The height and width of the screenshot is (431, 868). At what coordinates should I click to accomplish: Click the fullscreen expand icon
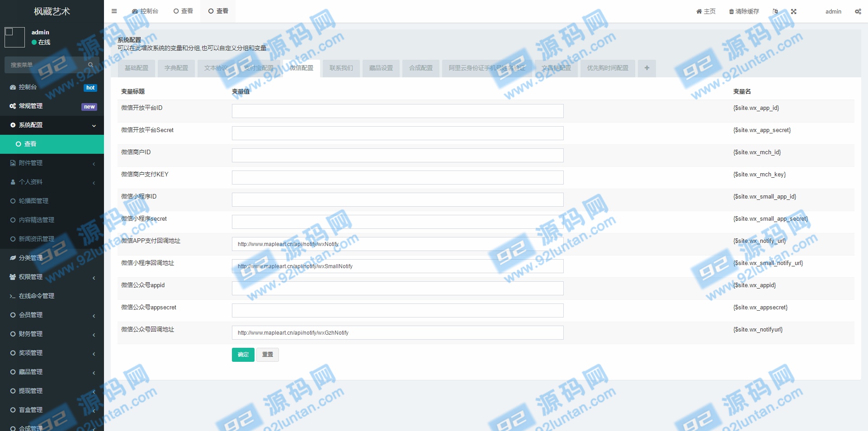tap(793, 11)
